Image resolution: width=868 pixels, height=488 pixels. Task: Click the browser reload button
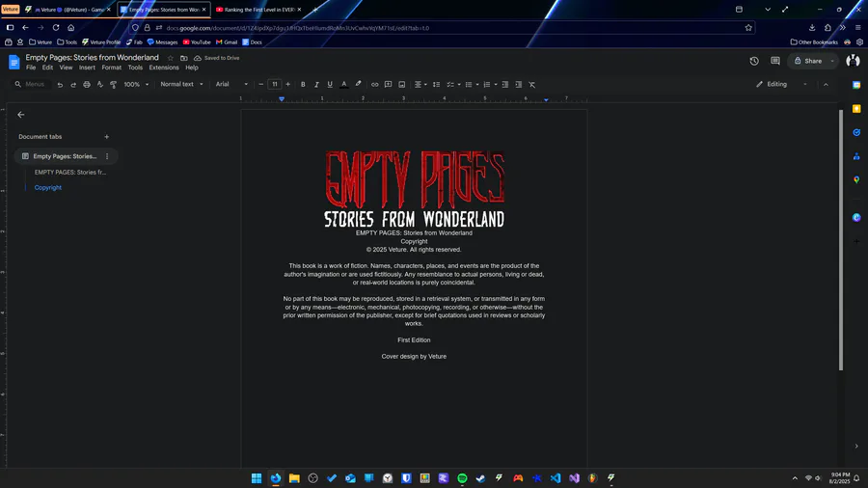pyautogui.click(x=56, y=28)
